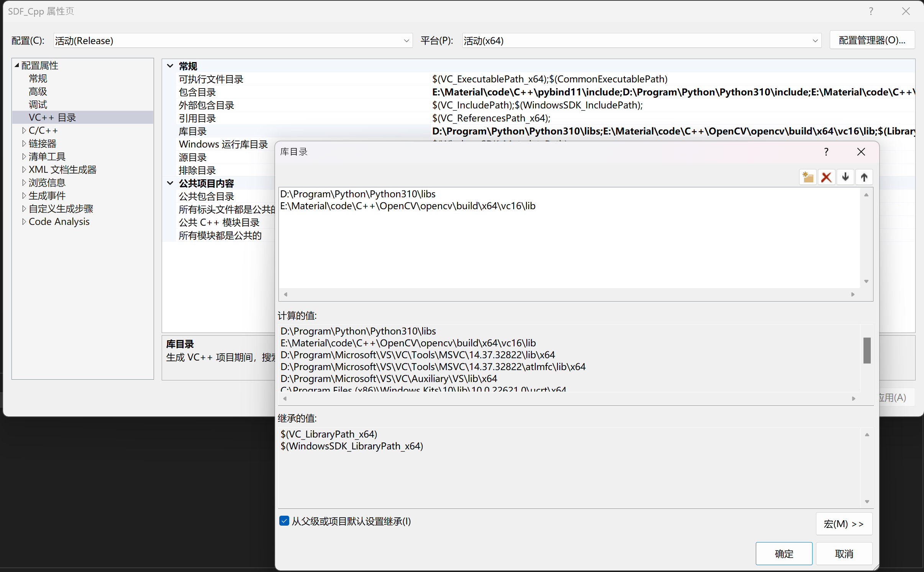Select 调试 in the property tree
924x572 pixels.
pyautogui.click(x=38, y=105)
